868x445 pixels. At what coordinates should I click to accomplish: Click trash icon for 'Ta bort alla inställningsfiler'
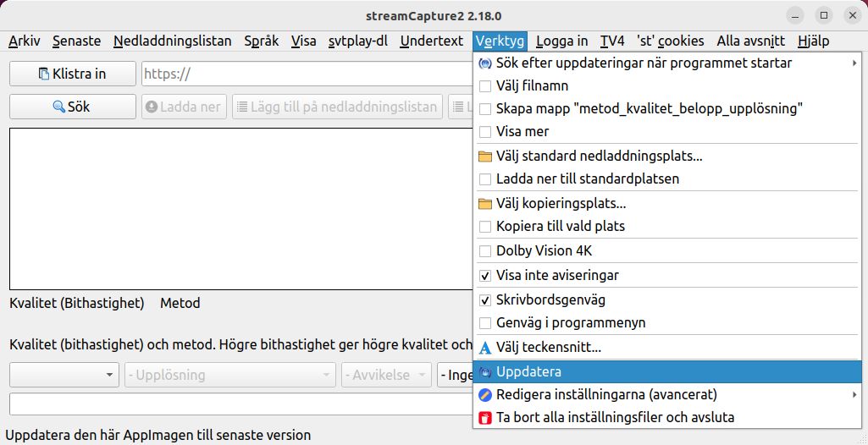pyautogui.click(x=485, y=417)
